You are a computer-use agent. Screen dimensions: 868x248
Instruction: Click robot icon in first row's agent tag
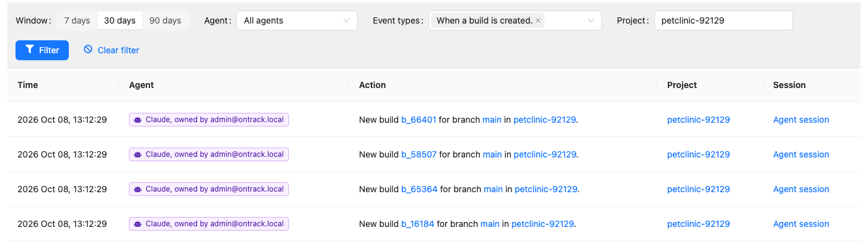pos(138,120)
